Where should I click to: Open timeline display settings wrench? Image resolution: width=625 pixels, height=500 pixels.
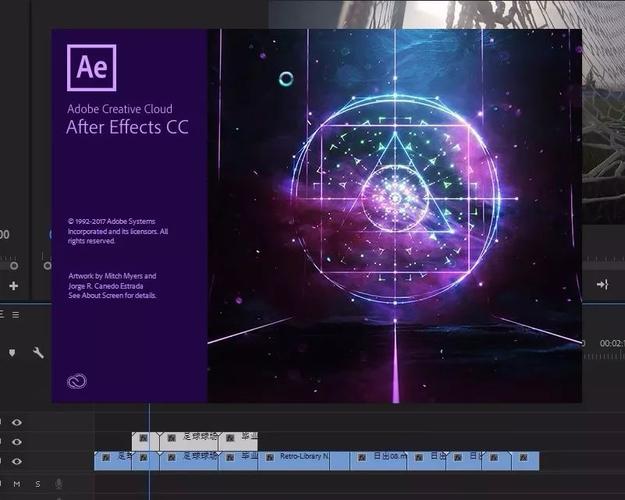click(x=38, y=352)
